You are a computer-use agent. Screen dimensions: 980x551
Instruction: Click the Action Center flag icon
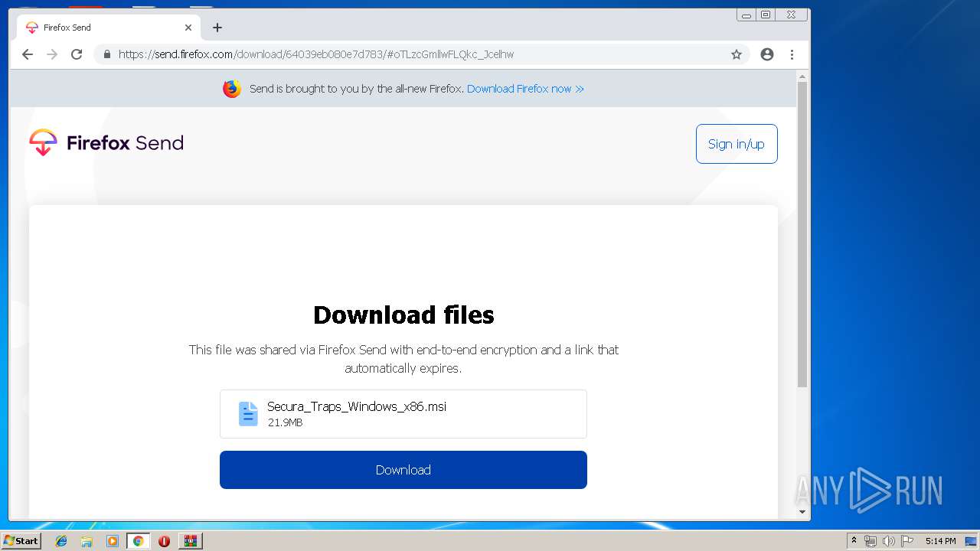point(907,541)
